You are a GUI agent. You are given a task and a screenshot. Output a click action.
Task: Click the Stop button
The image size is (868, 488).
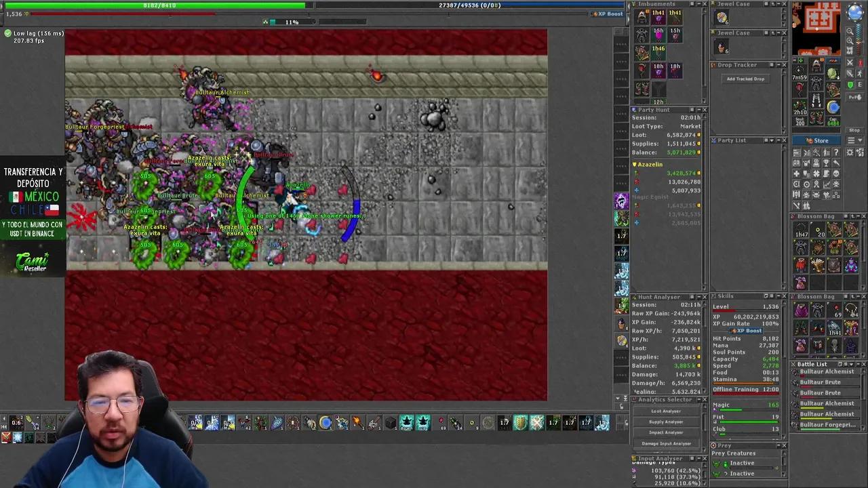coord(854,130)
